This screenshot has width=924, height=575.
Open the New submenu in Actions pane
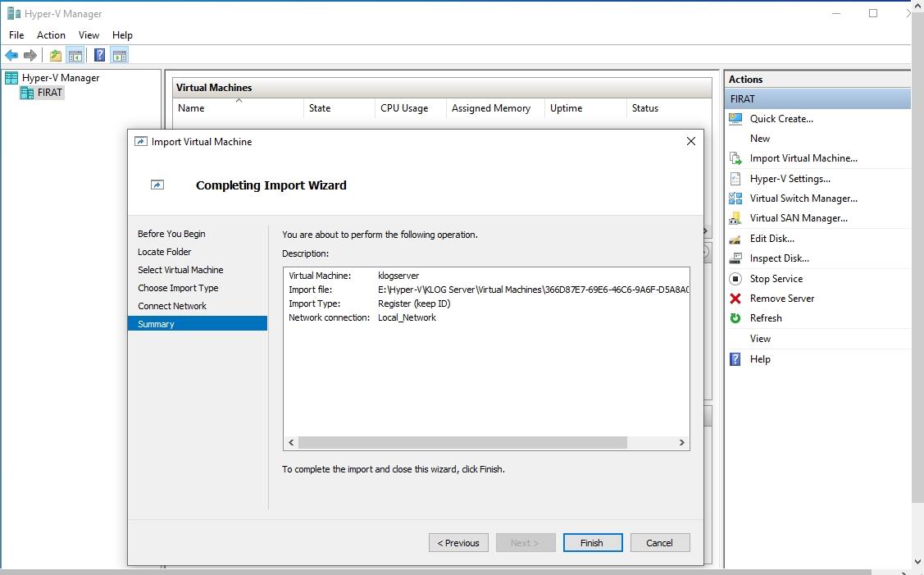(x=759, y=138)
